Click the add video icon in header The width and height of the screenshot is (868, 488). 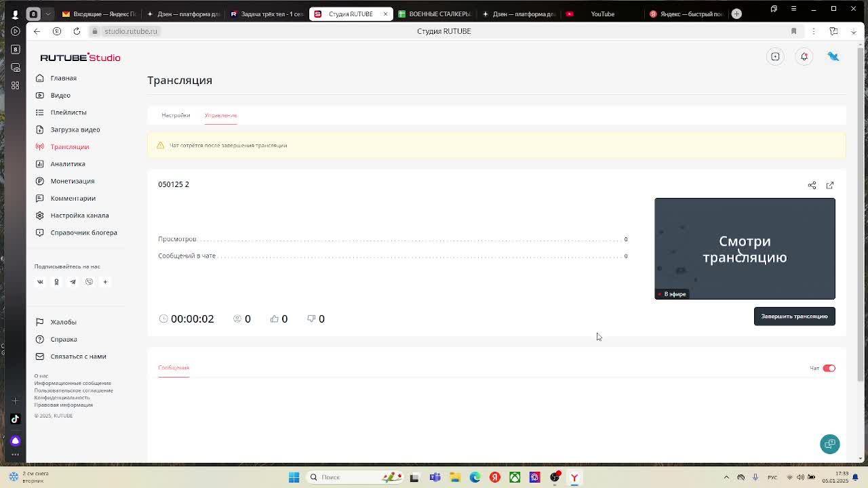point(775,57)
